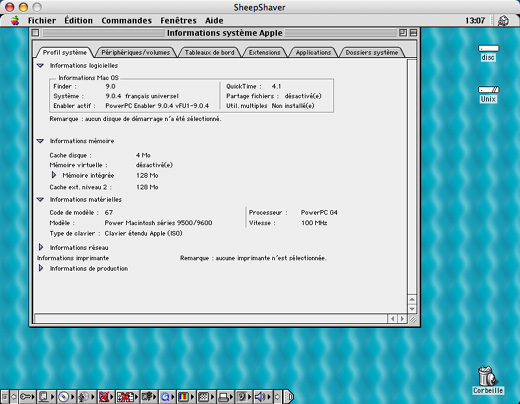The width and height of the screenshot is (520, 404).
Task: Open the monitor color depth strip module
Action: point(186,397)
